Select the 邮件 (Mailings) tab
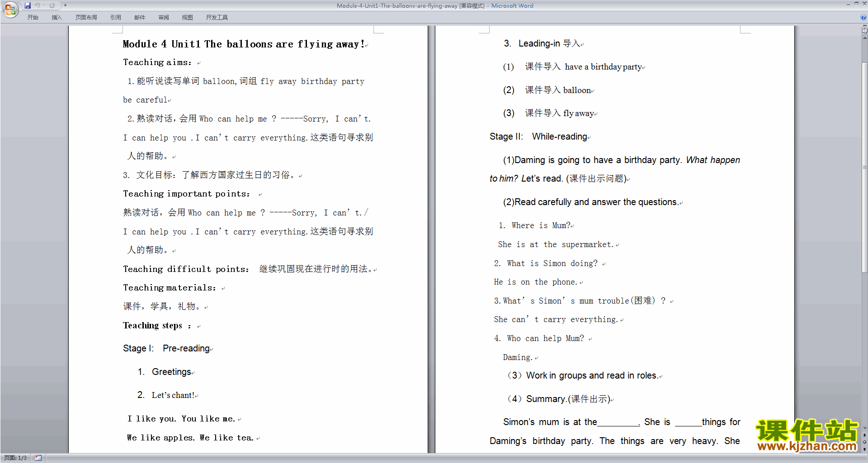 tap(140, 18)
